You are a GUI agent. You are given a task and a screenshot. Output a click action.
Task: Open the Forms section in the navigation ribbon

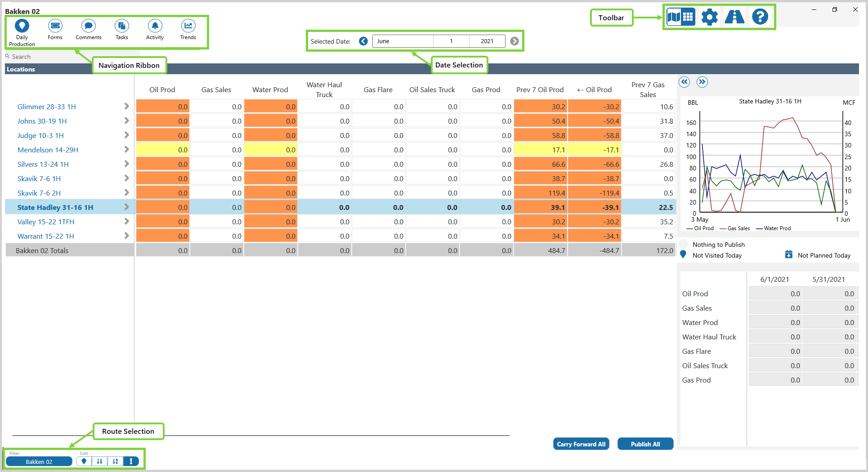55,30
